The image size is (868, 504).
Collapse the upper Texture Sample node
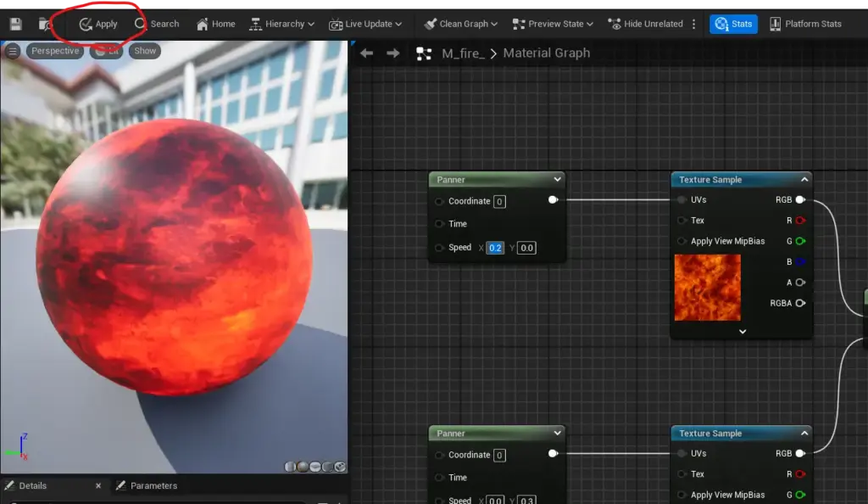tap(804, 179)
